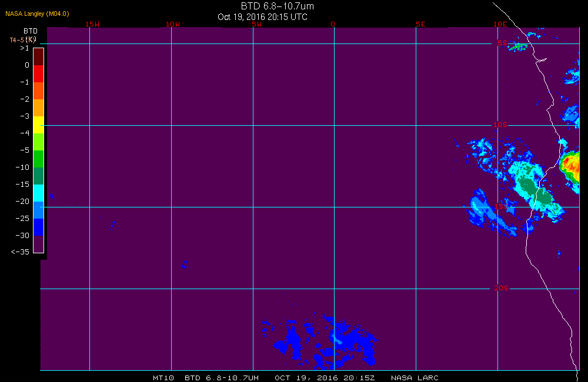Click the dark red >1 color swatch
This screenshot has width=588, height=382.
coord(39,56)
